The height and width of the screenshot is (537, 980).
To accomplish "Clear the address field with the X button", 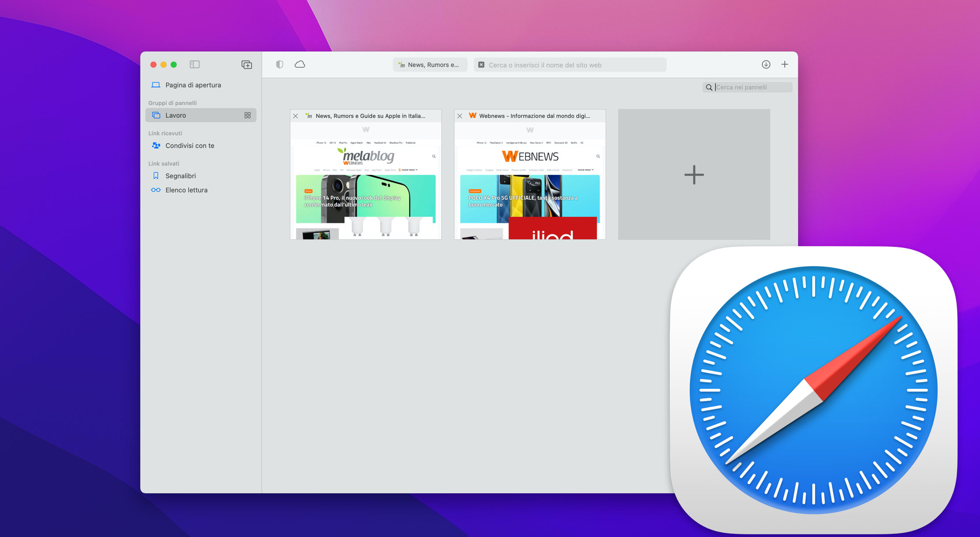I will coord(481,64).
